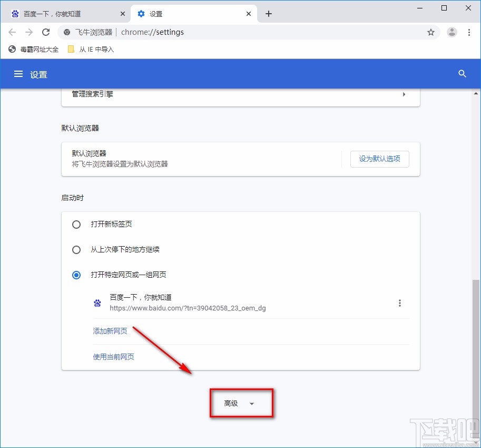Screen dimensions: 481x448
Task: Expand 管理搜索引擎 with its arrow
Action: 404,94
